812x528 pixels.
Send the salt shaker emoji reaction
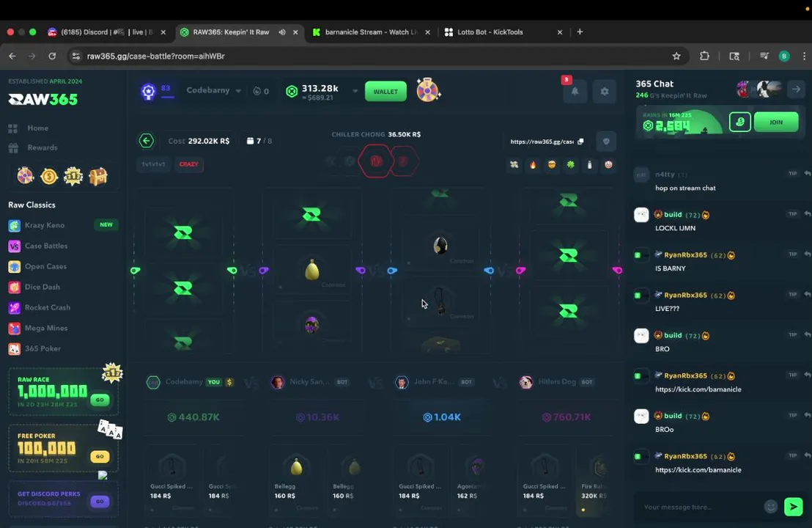click(x=589, y=165)
